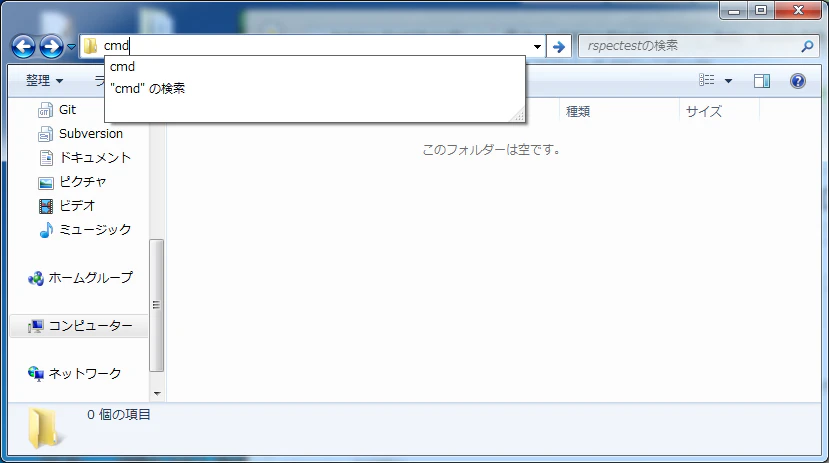Click the ビデオ film icon

(x=46, y=206)
